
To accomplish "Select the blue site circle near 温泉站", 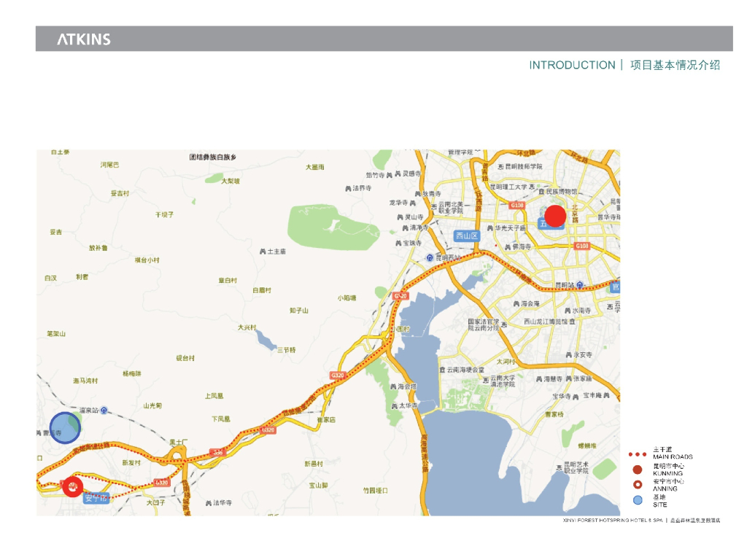I will (x=65, y=427).
